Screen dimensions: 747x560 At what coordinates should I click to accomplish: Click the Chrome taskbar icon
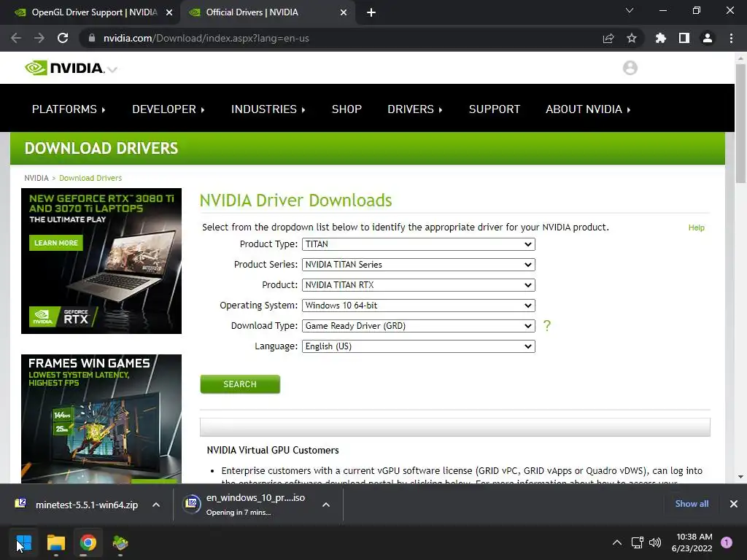(x=88, y=542)
